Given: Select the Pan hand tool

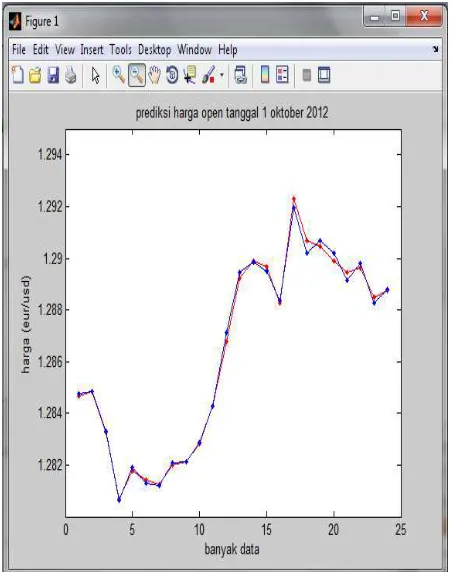Looking at the screenshot, I should (x=155, y=75).
